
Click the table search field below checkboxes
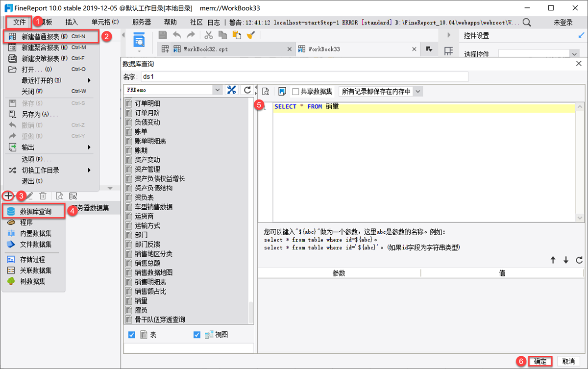(189, 348)
